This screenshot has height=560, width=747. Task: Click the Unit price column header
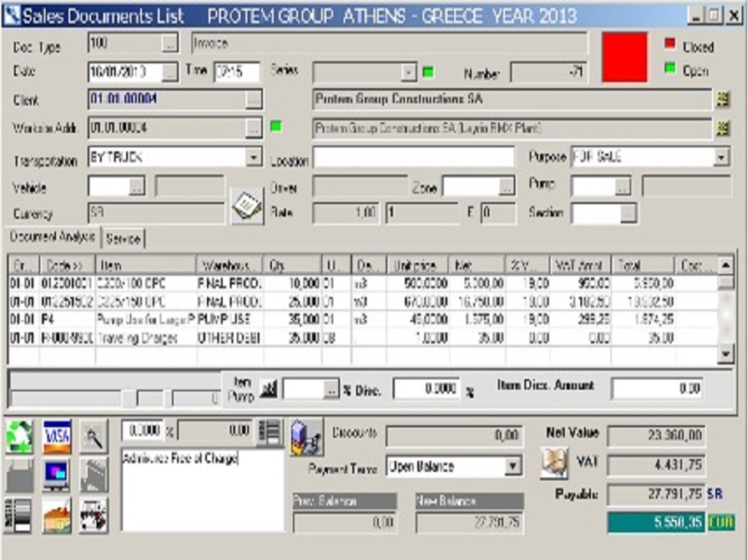[x=418, y=265]
